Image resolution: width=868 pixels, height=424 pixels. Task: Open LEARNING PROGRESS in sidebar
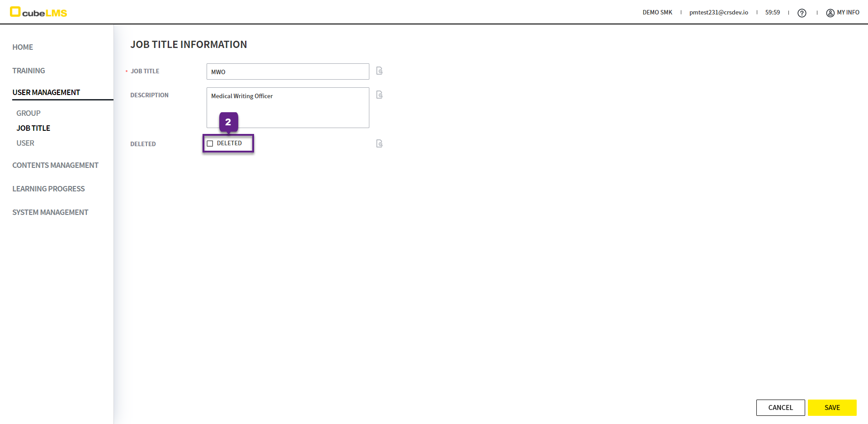48,189
